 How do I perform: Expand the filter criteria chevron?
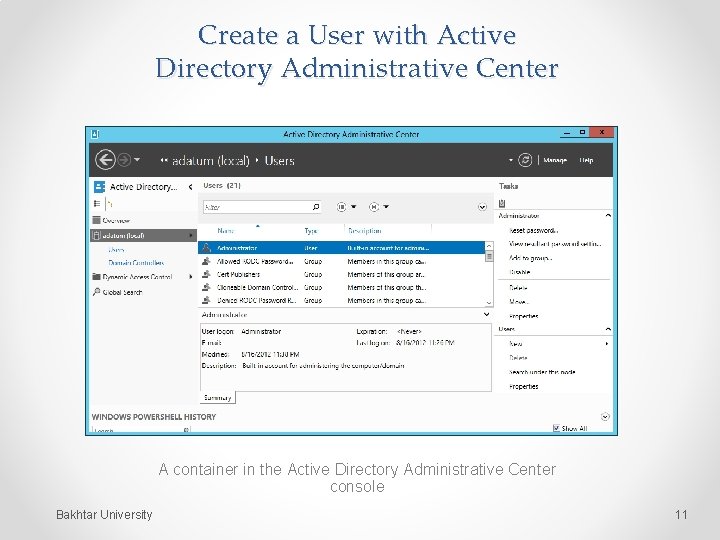click(482, 207)
